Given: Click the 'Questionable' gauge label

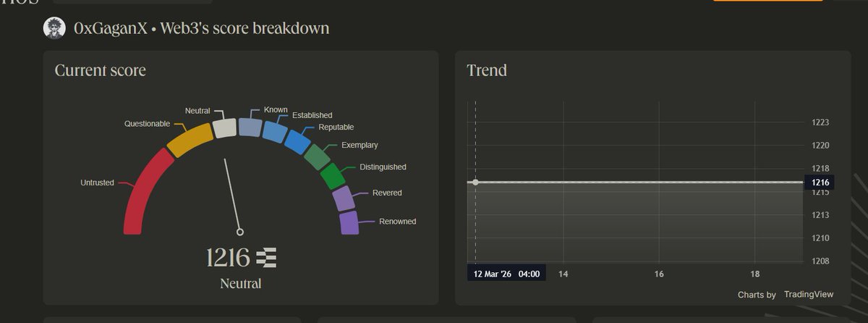Looking at the screenshot, I should (x=148, y=124).
